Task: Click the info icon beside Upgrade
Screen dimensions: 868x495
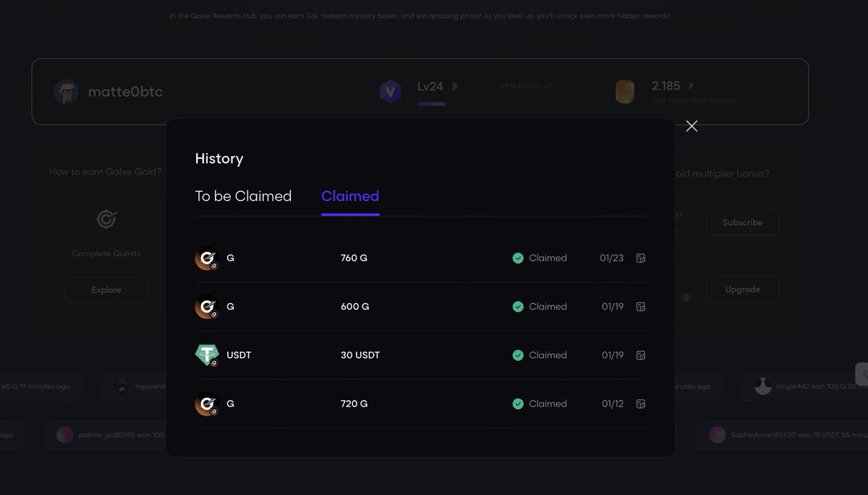Action: 686,297
